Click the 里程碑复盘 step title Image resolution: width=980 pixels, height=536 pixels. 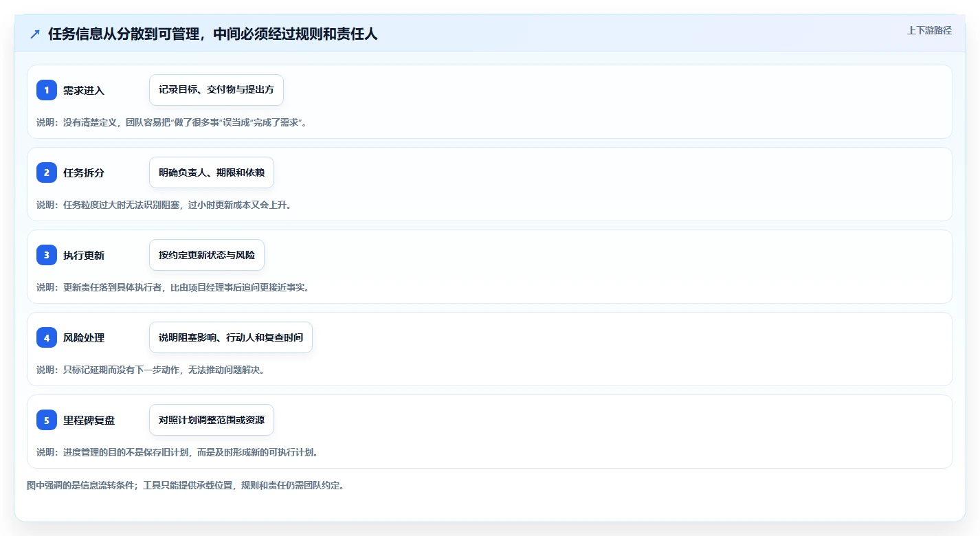point(89,420)
